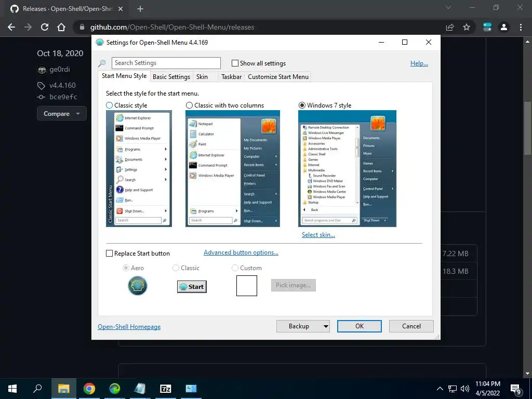532x399 pixels.
Task: Show hidden system tray icons chevron
Action: click(x=440, y=389)
